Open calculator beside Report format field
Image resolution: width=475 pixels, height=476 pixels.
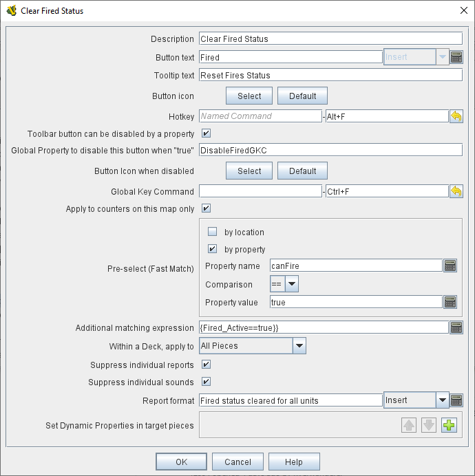pos(456,400)
